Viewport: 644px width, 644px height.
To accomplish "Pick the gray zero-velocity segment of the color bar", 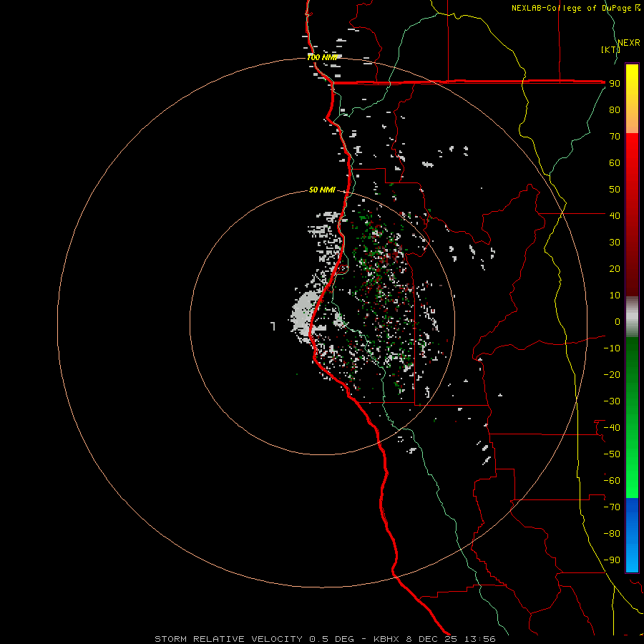I will [632, 317].
